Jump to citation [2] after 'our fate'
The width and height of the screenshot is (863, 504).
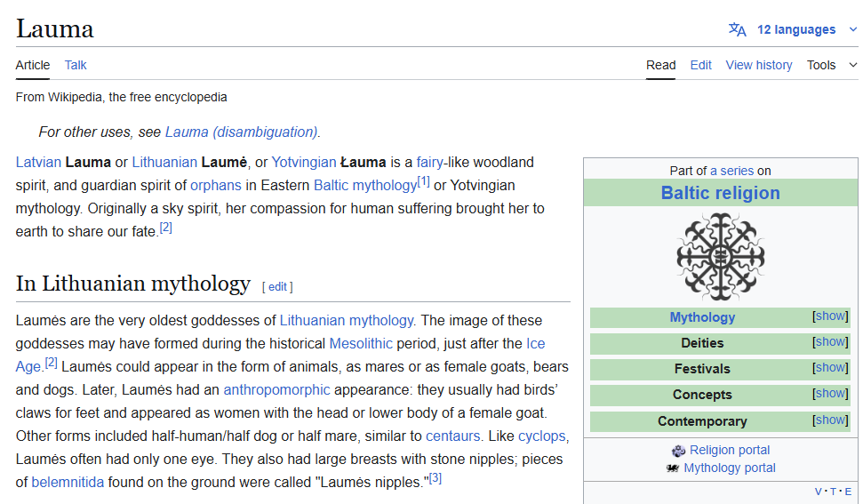[x=165, y=228]
